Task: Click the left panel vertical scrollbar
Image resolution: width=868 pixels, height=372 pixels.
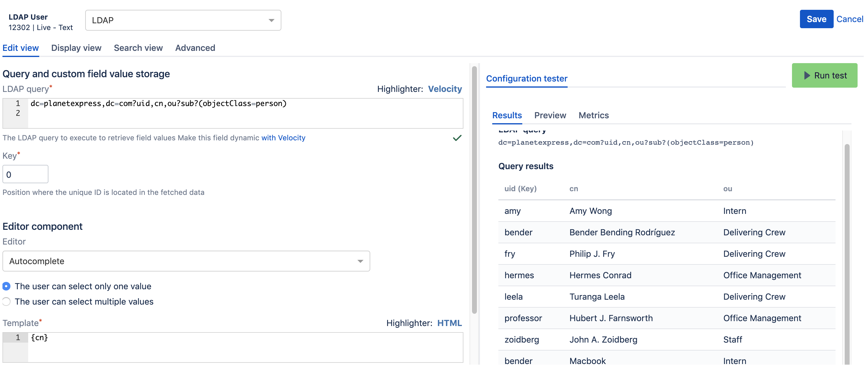Action: 474,189
